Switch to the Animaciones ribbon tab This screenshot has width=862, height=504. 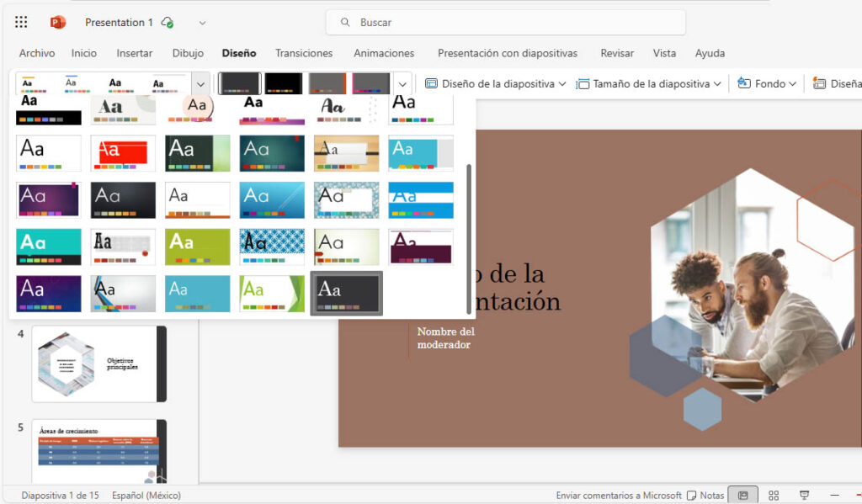[384, 53]
